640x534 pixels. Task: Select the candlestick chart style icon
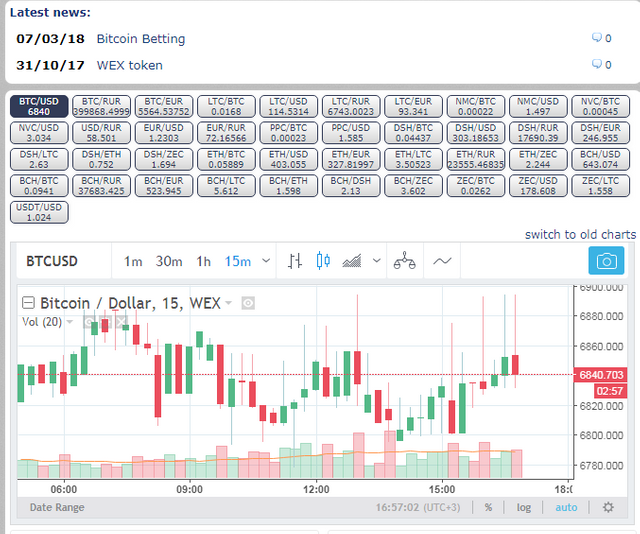click(x=323, y=261)
